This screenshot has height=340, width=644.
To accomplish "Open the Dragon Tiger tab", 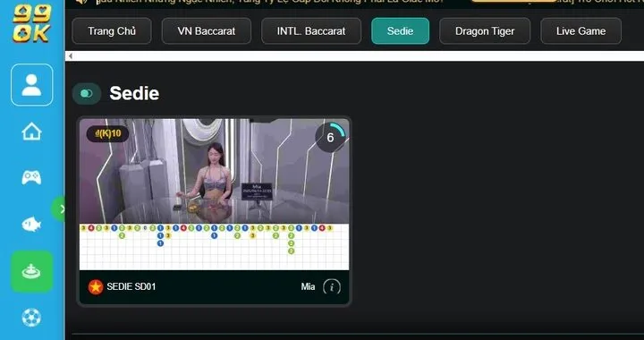I will (x=485, y=30).
